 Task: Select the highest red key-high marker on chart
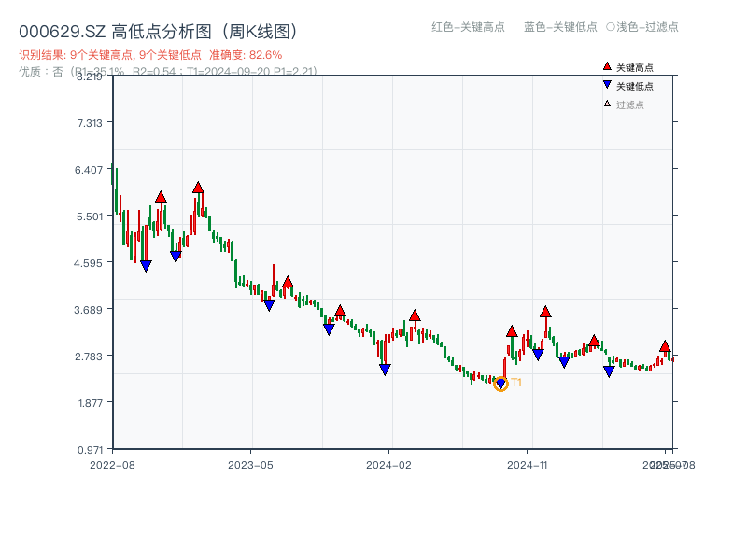click(x=198, y=188)
